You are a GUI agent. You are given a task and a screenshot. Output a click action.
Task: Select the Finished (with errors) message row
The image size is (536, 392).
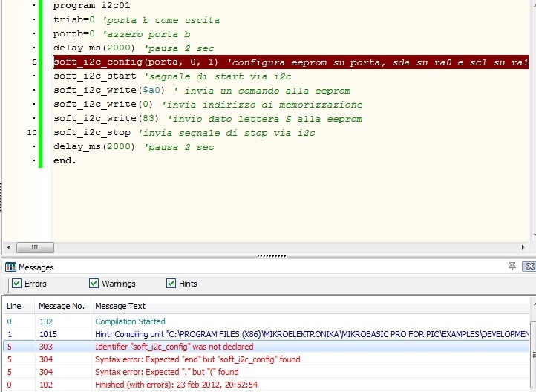(x=176, y=385)
